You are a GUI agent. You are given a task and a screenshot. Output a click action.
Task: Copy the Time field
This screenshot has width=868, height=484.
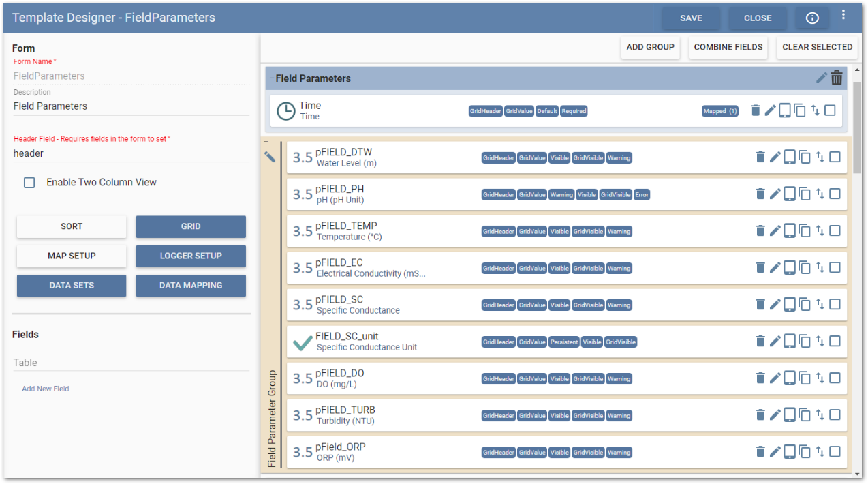(x=800, y=110)
